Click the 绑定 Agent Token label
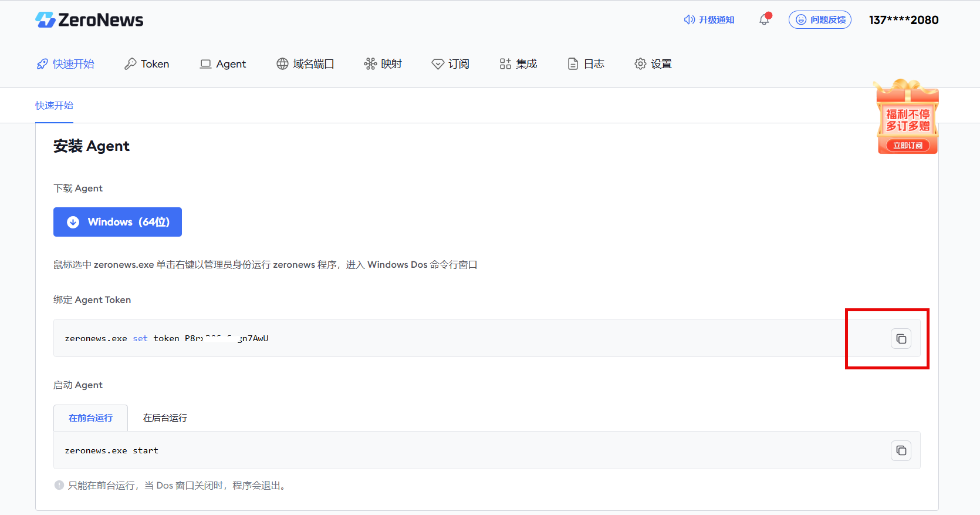Image resolution: width=980 pixels, height=515 pixels. (x=92, y=300)
